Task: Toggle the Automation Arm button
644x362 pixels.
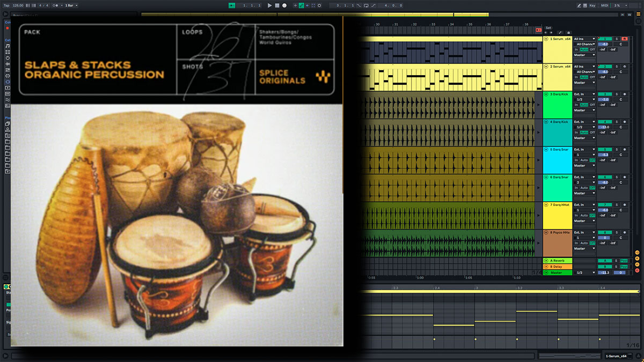Action: coord(302,5)
